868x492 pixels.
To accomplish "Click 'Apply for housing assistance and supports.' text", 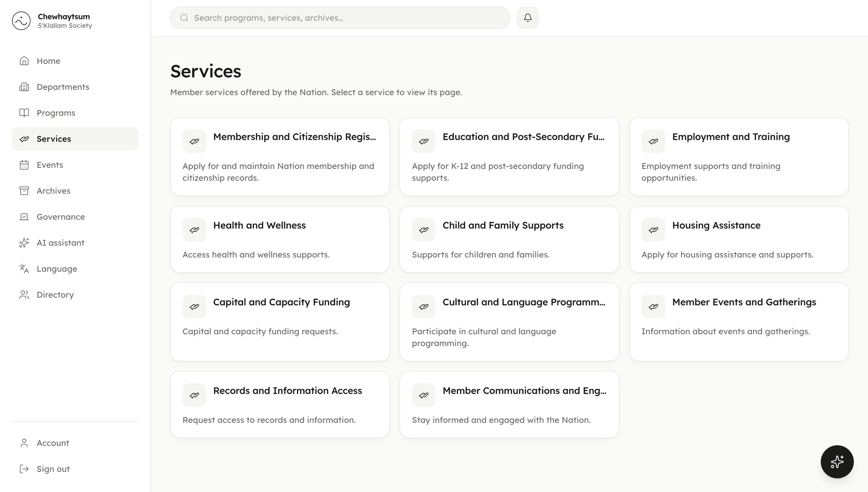I will pyautogui.click(x=727, y=255).
